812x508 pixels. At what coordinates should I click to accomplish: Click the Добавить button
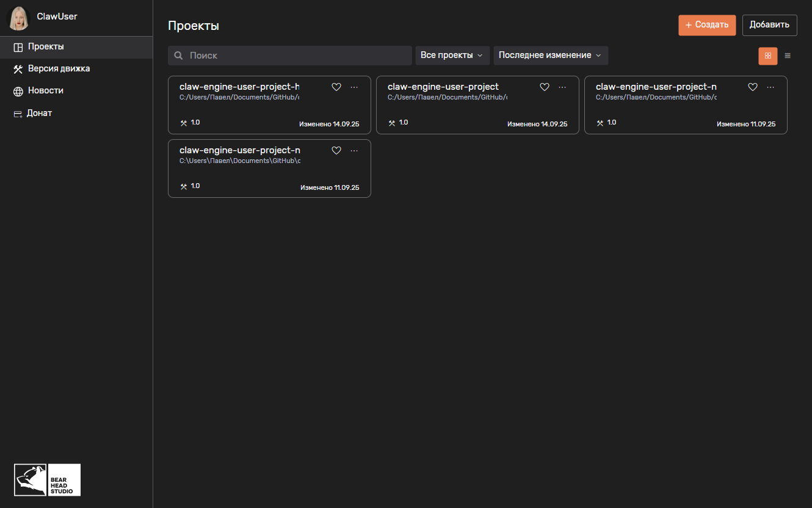769,25
